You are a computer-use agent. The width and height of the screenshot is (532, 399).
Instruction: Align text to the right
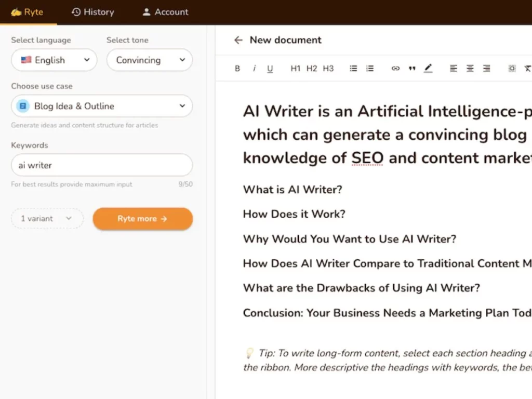[x=486, y=69]
